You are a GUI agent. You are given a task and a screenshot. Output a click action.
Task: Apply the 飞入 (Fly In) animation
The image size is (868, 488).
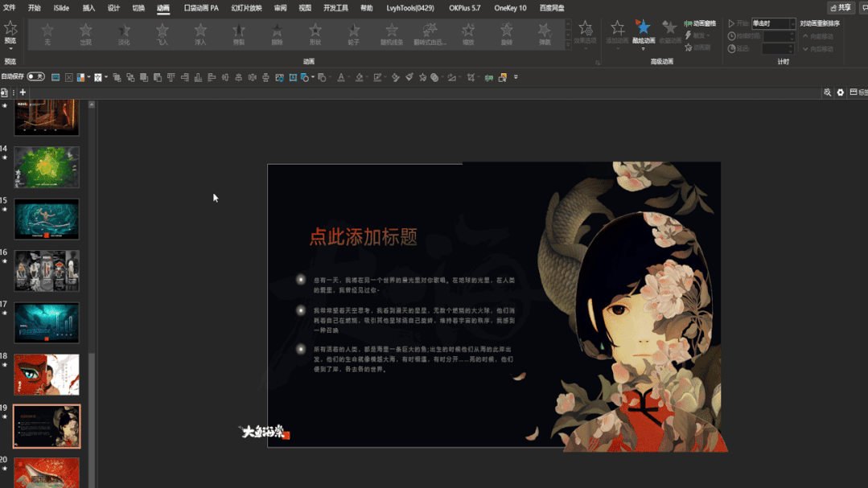pyautogui.click(x=162, y=33)
